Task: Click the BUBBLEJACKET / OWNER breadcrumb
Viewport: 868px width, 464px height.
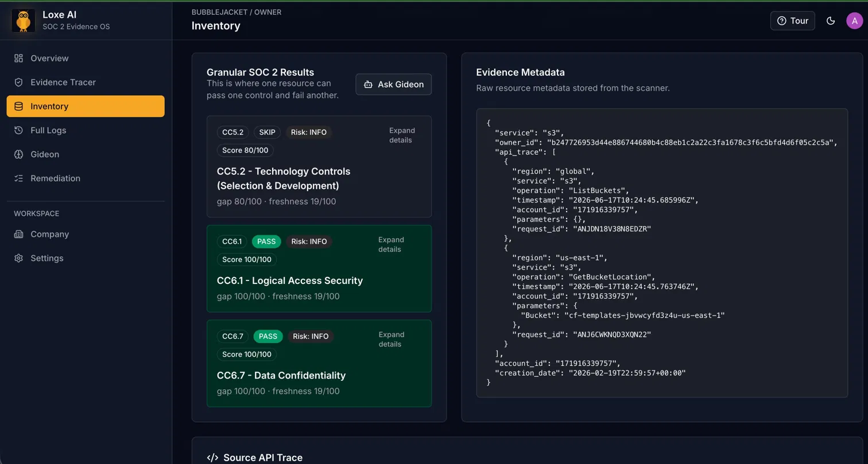Action: 237,12
